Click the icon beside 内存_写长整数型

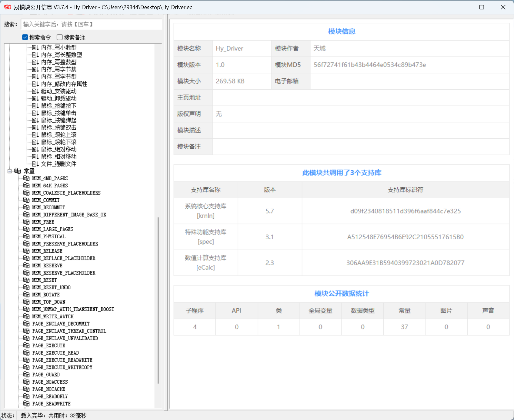pyautogui.click(x=35, y=55)
